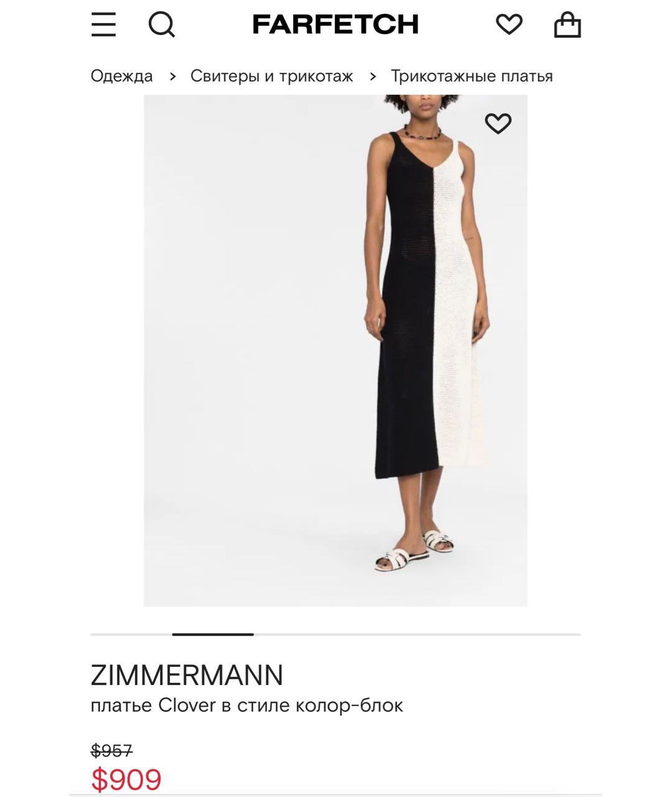This screenshot has height=797, width=672.
Task: Open Свитеры и трикотаж breadcrumb
Action: coord(272,76)
